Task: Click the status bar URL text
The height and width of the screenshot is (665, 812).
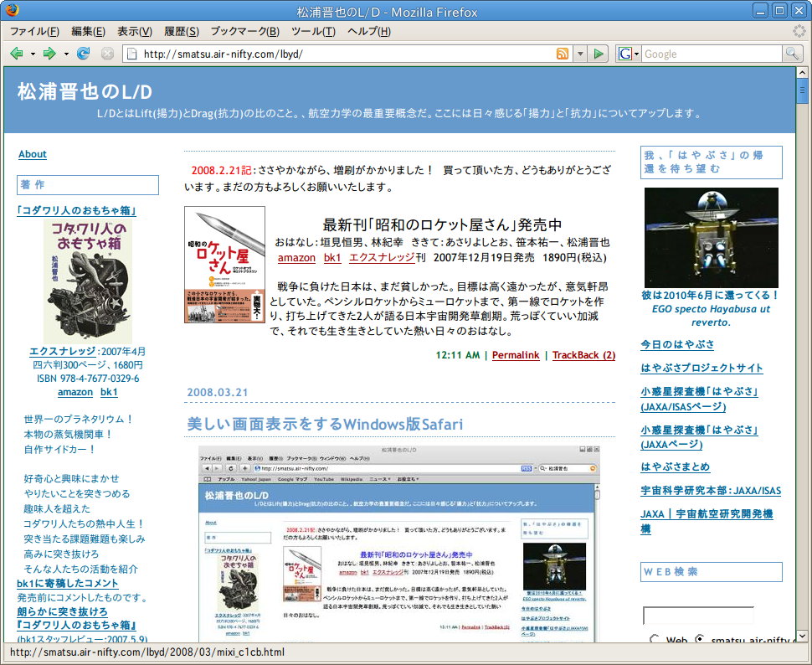Action: pyautogui.click(x=147, y=652)
